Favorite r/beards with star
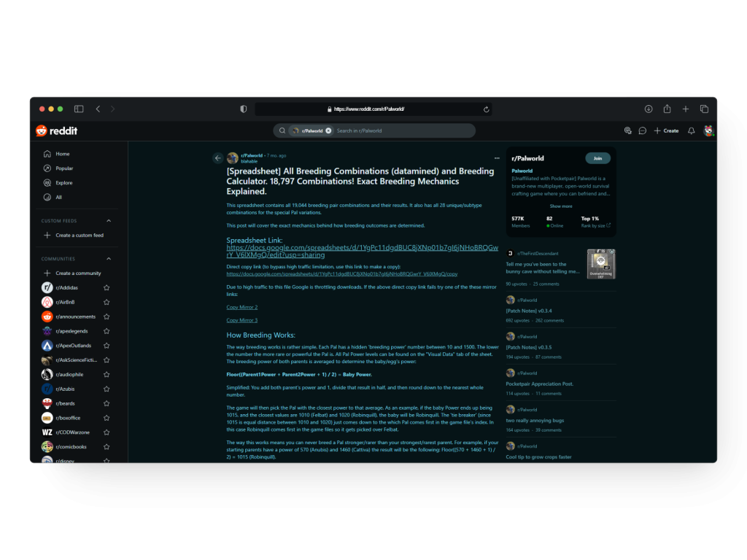747x560 pixels. point(107,404)
